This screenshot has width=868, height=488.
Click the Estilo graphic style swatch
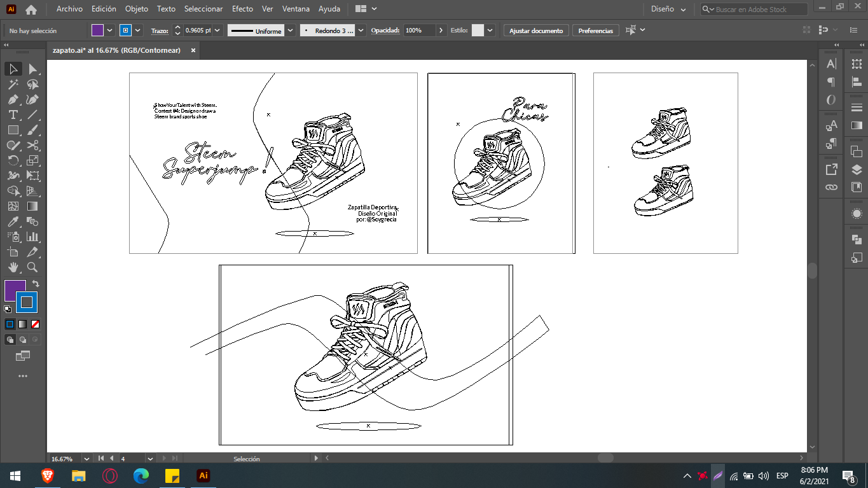(478, 31)
